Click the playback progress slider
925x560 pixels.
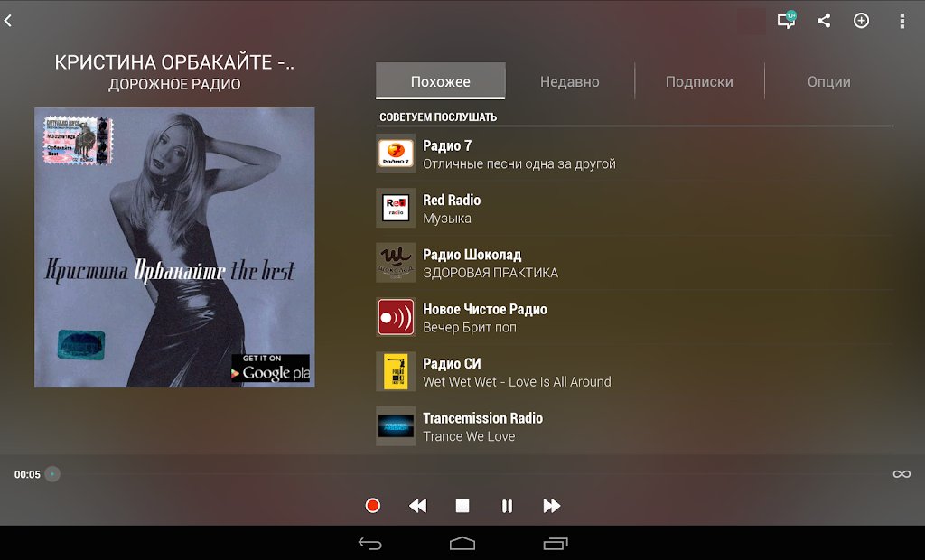click(52, 473)
